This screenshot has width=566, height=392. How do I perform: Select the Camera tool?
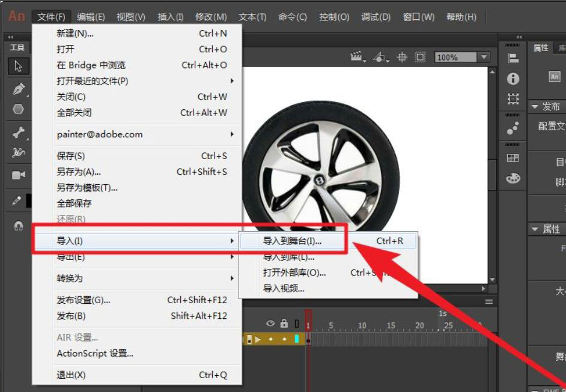[19, 175]
